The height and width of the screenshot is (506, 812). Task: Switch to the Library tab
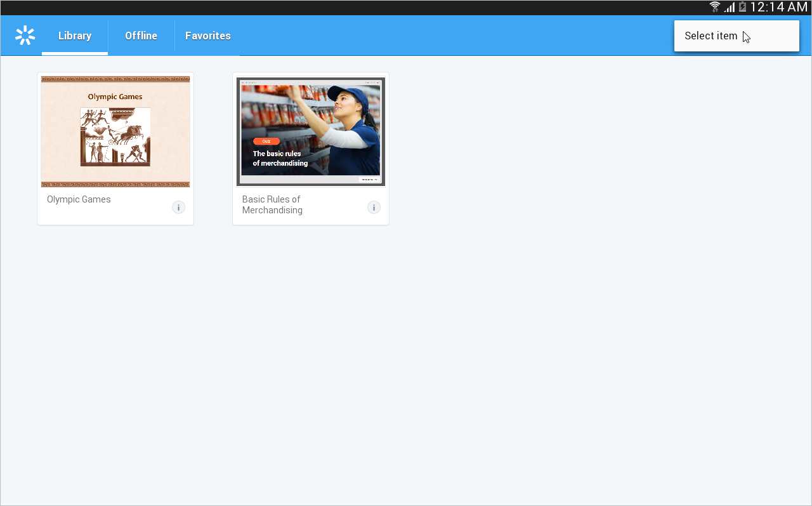(75, 36)
